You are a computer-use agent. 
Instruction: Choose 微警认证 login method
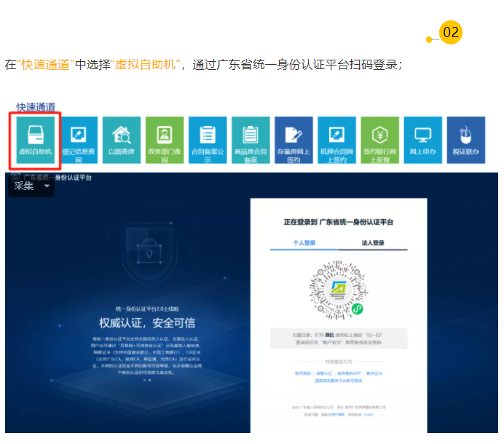[x=324, y=373]
